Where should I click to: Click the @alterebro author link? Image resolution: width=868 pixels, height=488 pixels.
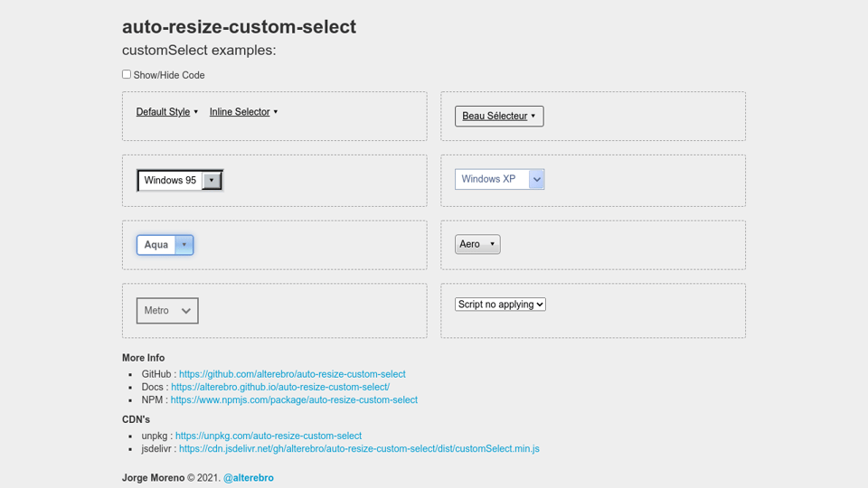(x=249, y=478)
